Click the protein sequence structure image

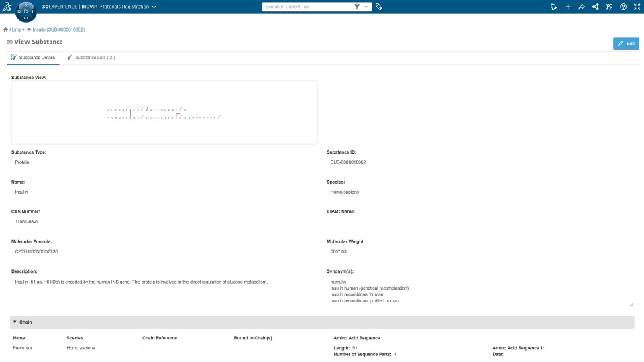[164, 113]
